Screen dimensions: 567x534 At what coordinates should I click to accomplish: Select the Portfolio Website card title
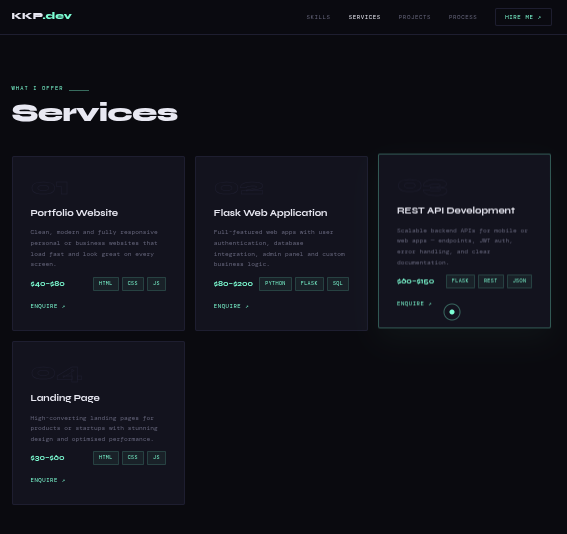[x=74, y=213]
